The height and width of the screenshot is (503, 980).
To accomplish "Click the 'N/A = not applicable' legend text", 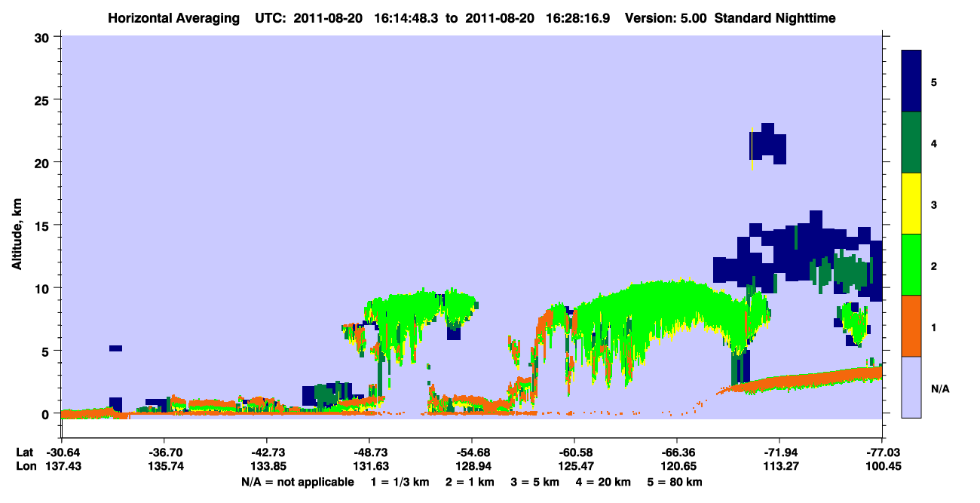I will click(x=297, y=482).
